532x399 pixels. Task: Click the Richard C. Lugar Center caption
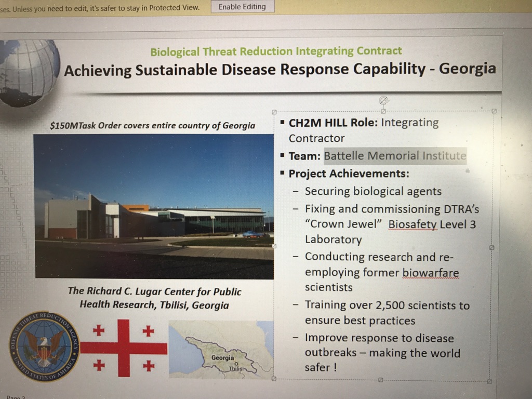154,298
